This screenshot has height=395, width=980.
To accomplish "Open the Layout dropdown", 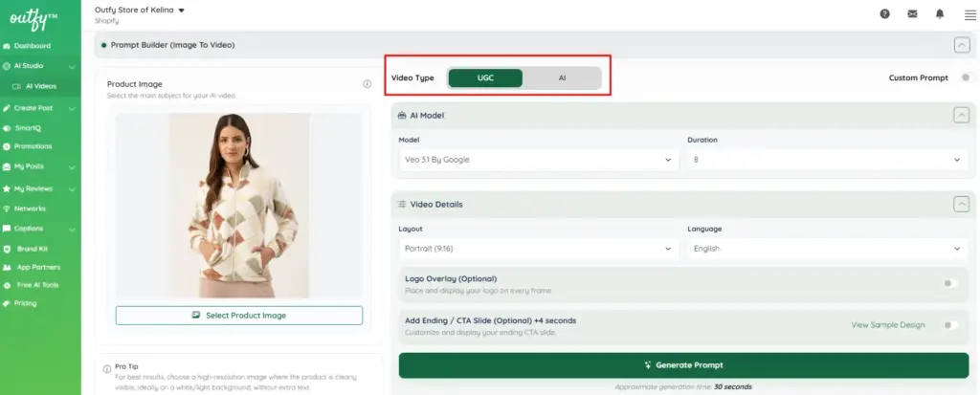I will [539, 249].
